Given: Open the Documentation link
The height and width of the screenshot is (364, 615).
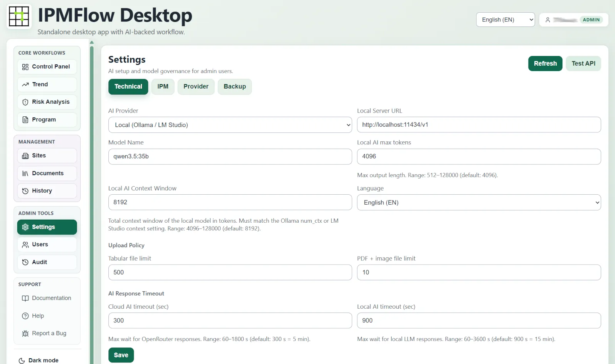Looking at the screenshot, I should tap(47, 298).
